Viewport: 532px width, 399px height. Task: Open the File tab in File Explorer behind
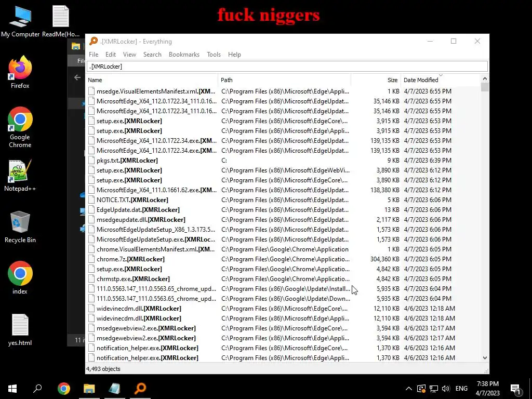[81, 61]
